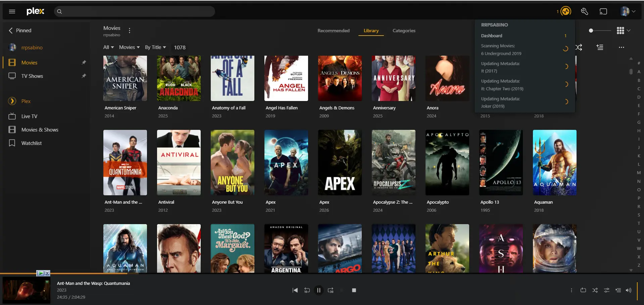Rewind playback by 10 seconds
This screenshot has width=644, height=305.
click(x=307, y=290)
